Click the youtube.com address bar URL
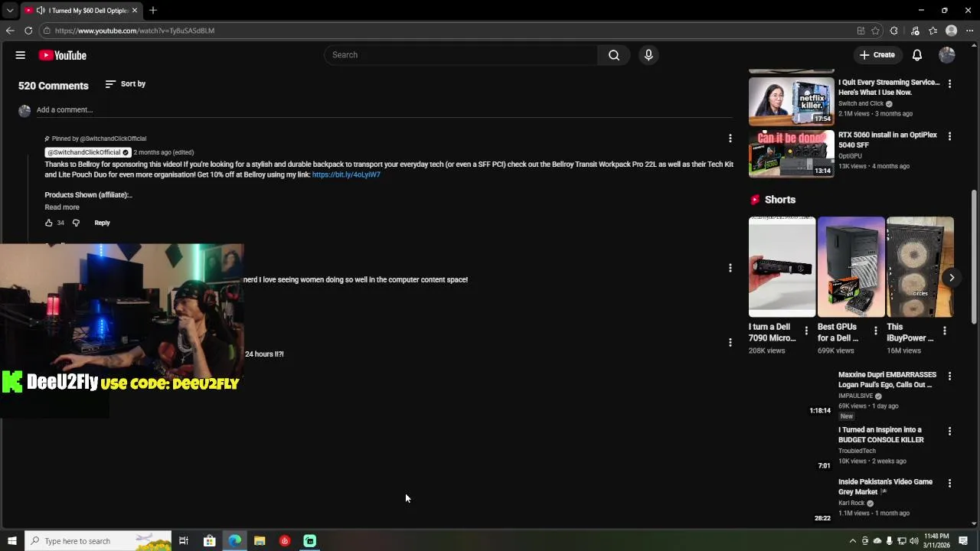 coord(135,31)
